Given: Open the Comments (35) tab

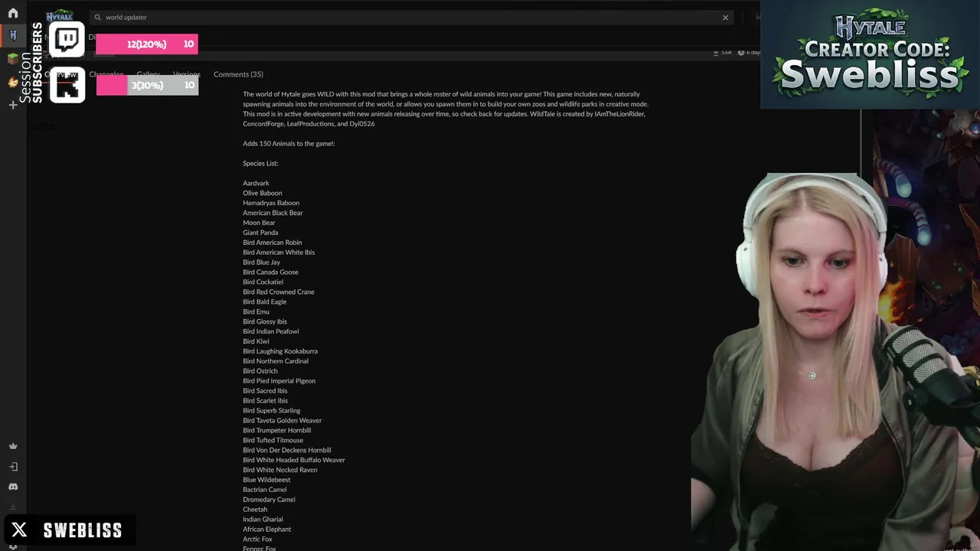Looking at the screenshot, I should (x=238, y=74).
